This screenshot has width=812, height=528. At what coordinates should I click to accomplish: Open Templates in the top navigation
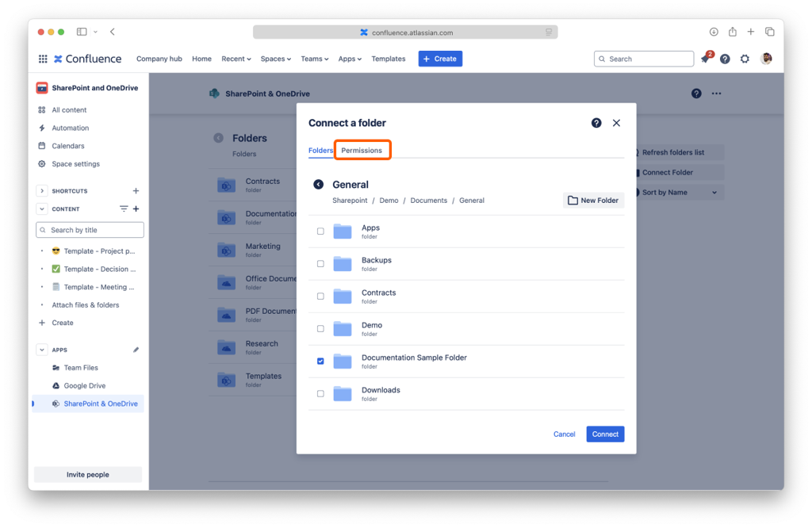pyautogui.click(x=389, y=59)
